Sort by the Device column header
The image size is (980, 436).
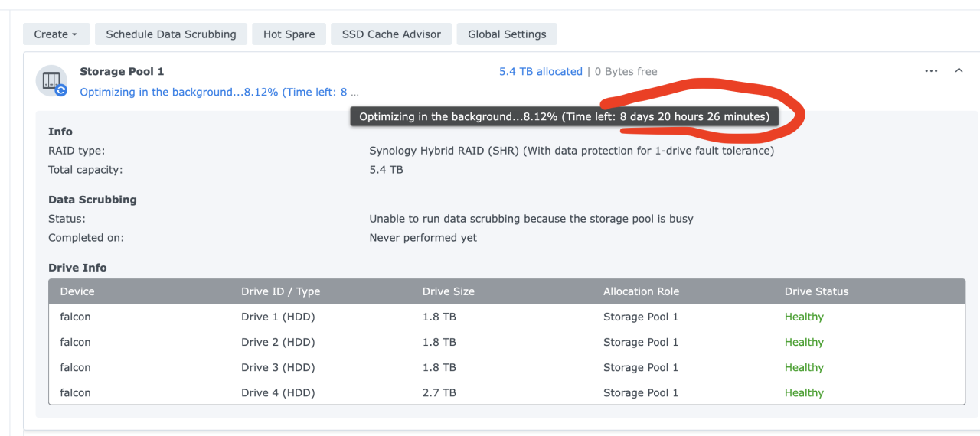[77, 291]
